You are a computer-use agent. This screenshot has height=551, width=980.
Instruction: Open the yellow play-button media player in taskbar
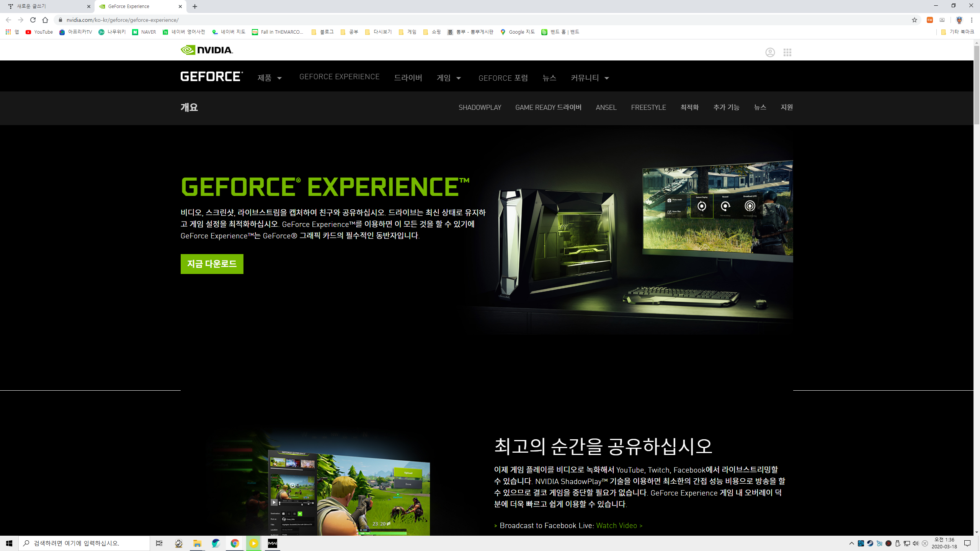point(253,543)
